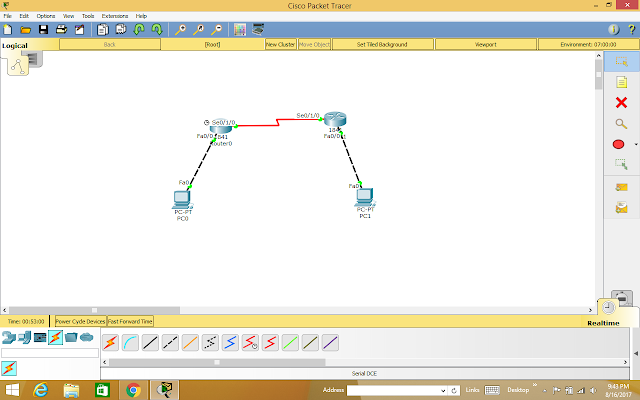Screen dimensions: 640x400
Task: Choose the Select tool in right panel
Action: (x=621, y=62)
